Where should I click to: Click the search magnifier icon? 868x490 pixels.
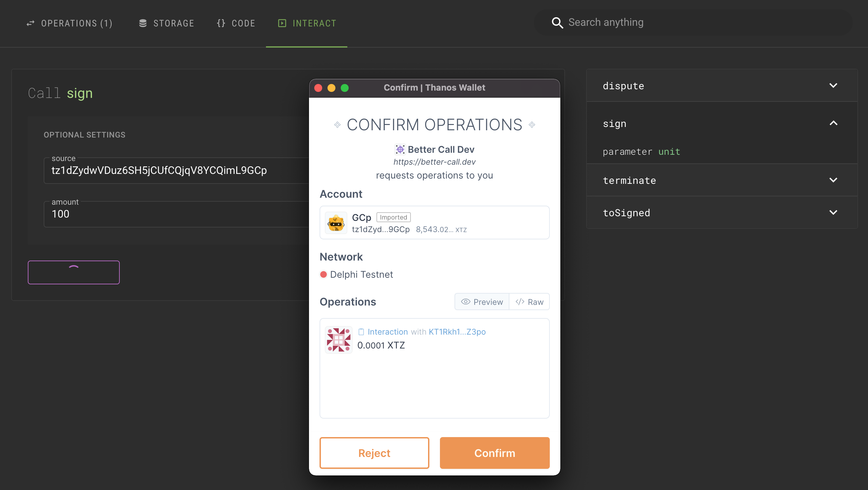557,22
